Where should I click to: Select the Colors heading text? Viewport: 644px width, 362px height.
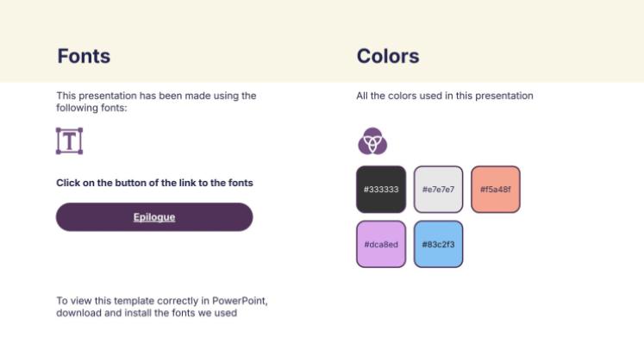(388, 57)
